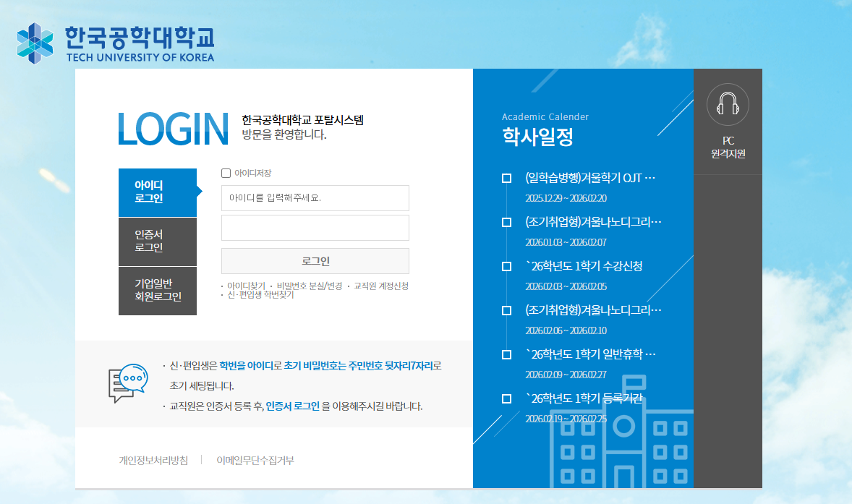Open the 이메일무단수집거부 link

(255, 460)
